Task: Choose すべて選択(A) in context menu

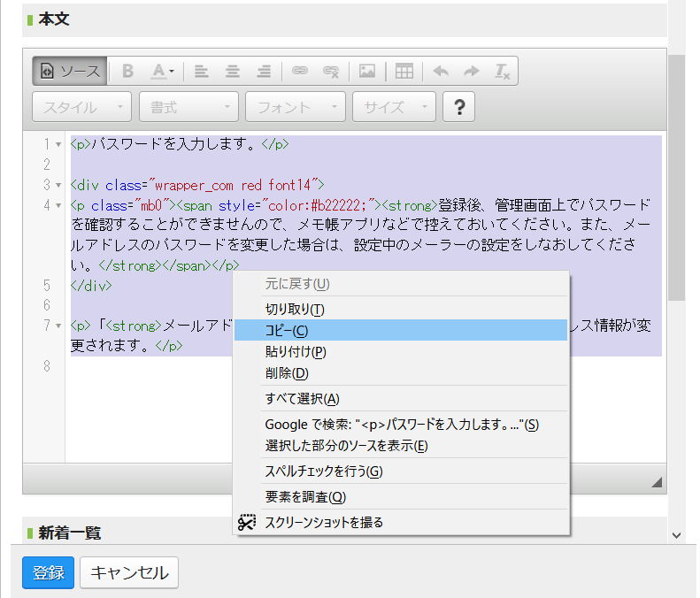Action: 401,398
